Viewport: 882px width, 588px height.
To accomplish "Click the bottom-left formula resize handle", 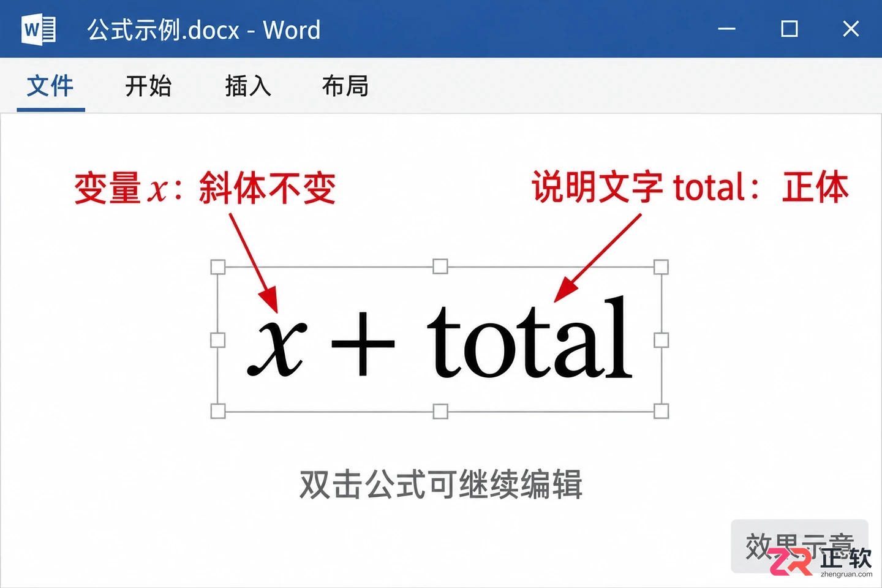I will (x=218, y=411).
